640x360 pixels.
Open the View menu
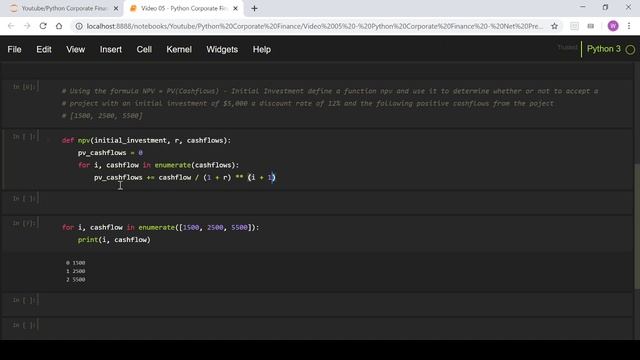76,49
